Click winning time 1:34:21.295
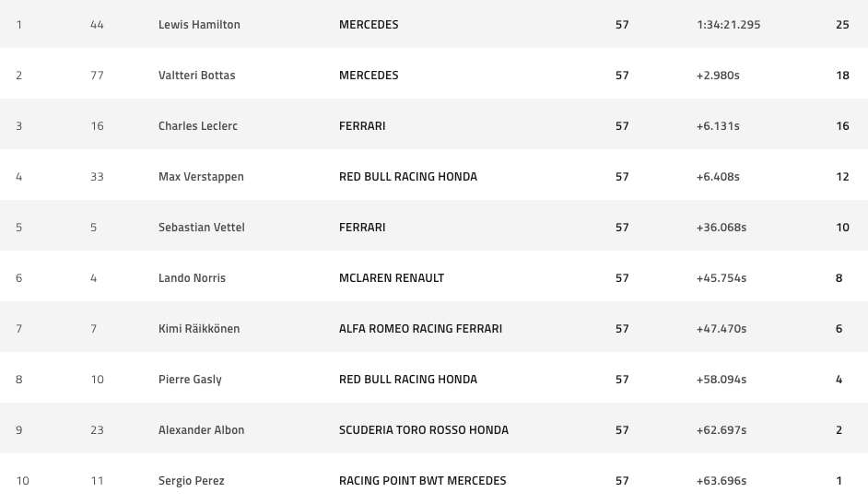 tap(729, 24)
